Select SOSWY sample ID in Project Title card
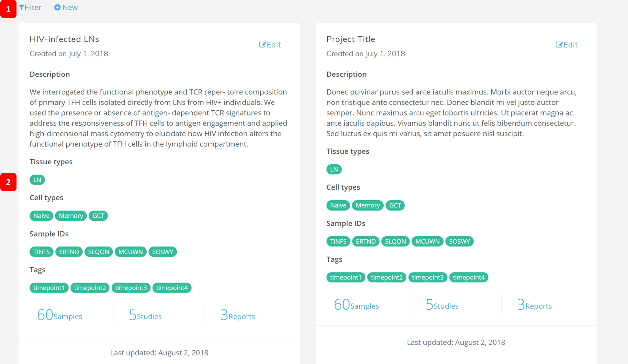 [459, 241]
